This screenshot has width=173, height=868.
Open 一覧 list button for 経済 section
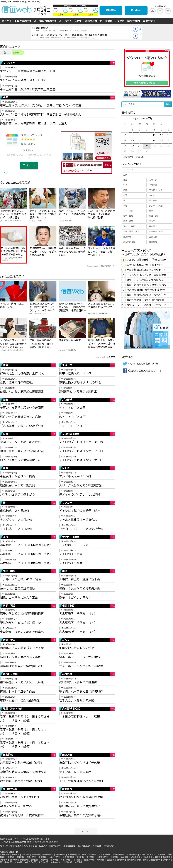(54, 468)
